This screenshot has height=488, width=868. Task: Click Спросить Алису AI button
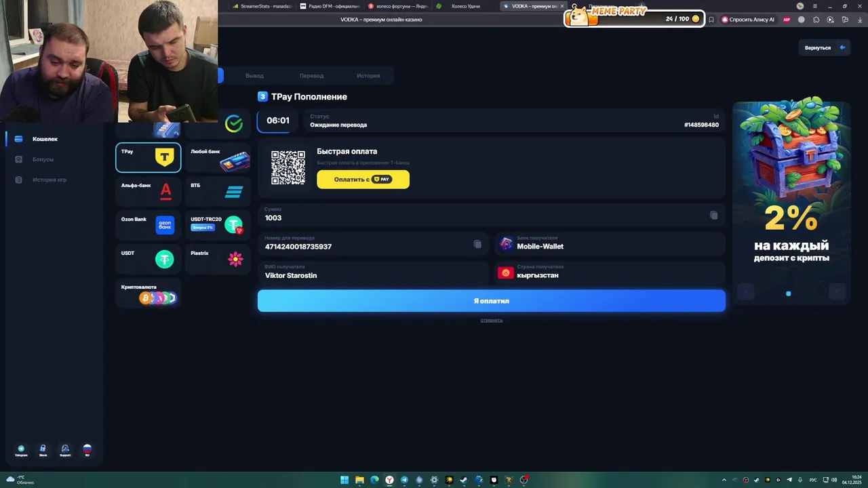[748, 20]
